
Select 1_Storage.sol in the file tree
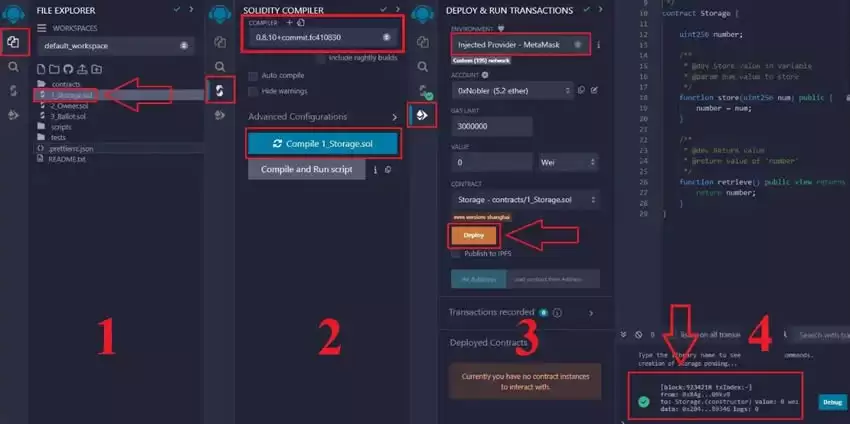click(68, 94)
